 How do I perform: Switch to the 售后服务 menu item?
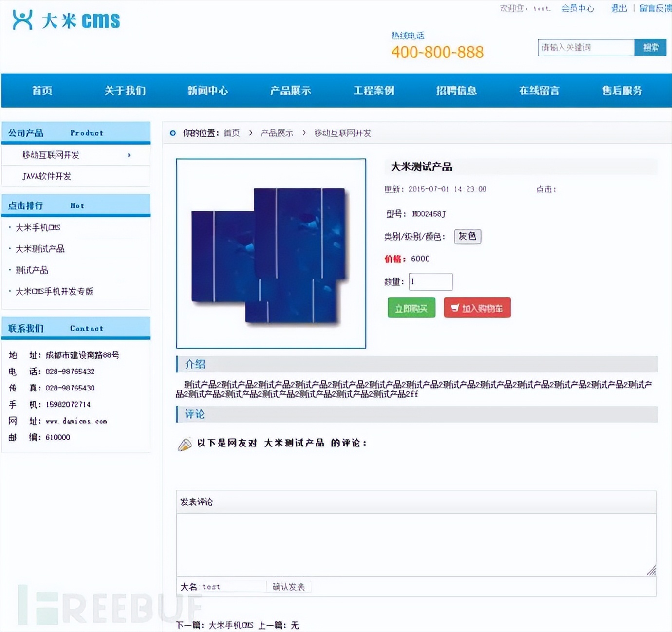(x=621, y=91)
